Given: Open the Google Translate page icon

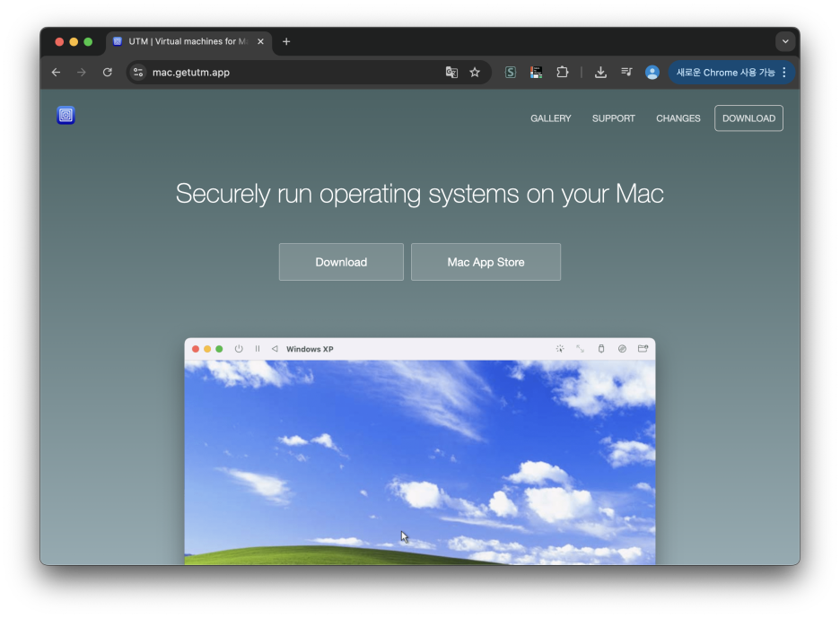Looking at the screenshot, I should (x=451, y=73).
